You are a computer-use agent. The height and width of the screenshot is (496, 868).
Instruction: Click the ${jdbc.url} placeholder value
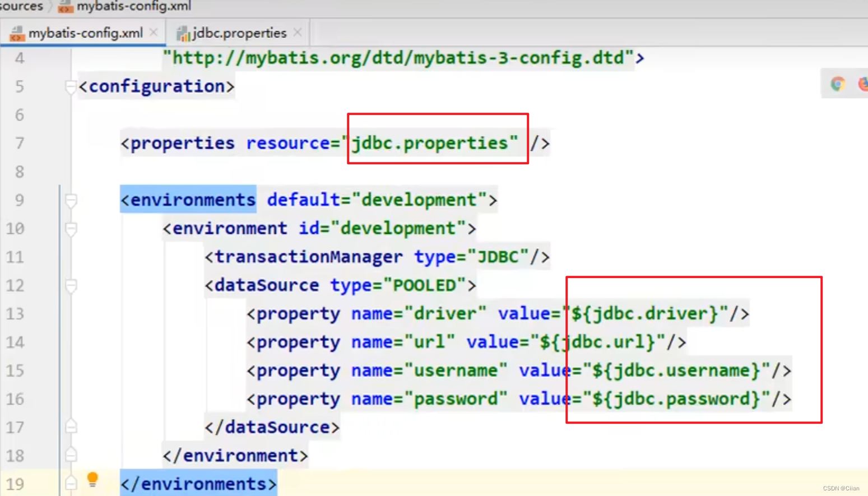[x=597, y=342]
